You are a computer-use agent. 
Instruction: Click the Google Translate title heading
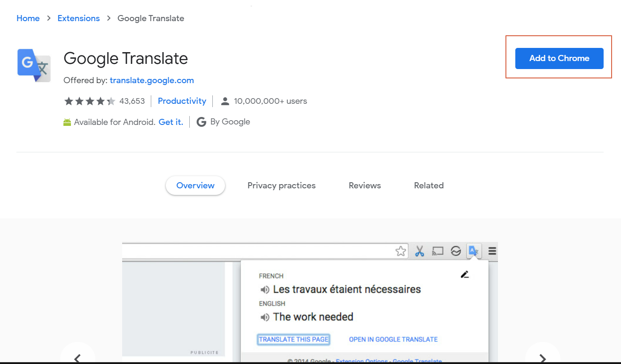125,59
